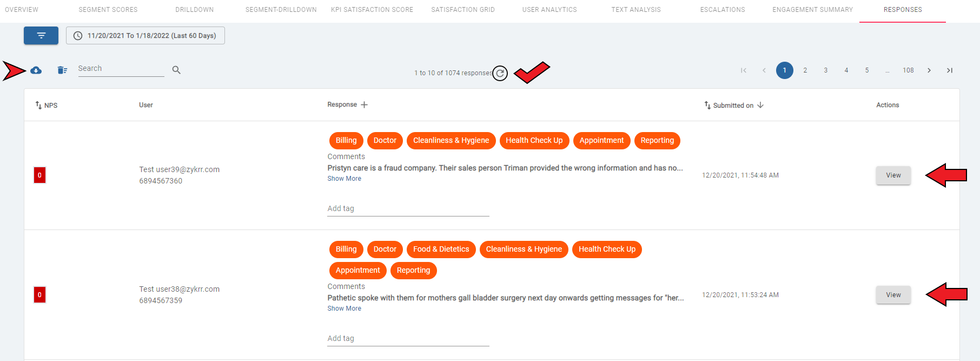Click the cloud download icon
Viewport: 980px width, 361px height.
tap(36, 70)
